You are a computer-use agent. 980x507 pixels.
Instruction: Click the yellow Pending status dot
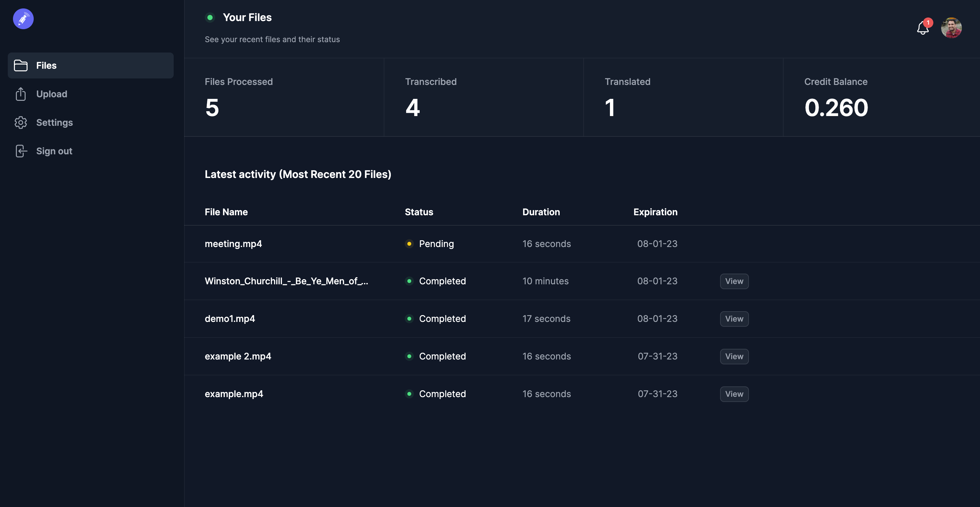(x=409, y=243)
